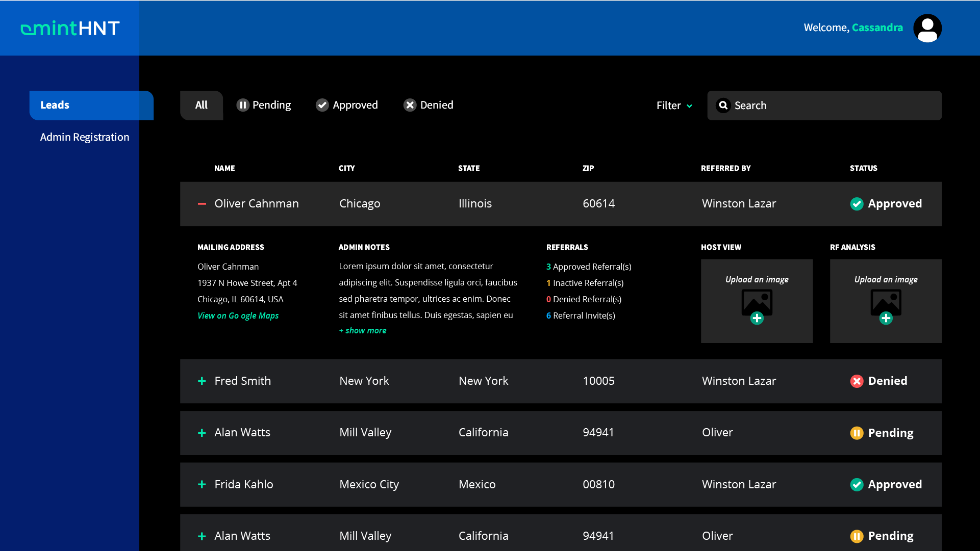The width and height of the screenshot is (980, 551).
Task: Expand the Fred Smith row
Action: (202, 381)
